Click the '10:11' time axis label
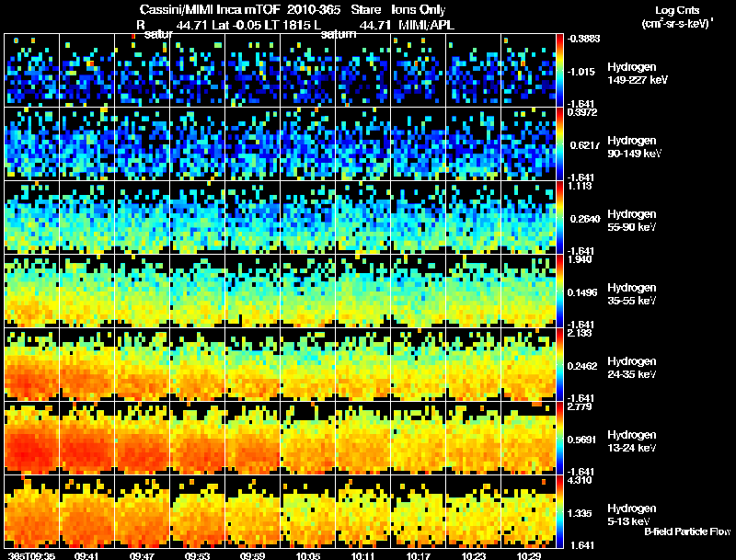The height and width of the screenshot is (560, 736). point(362,555)
